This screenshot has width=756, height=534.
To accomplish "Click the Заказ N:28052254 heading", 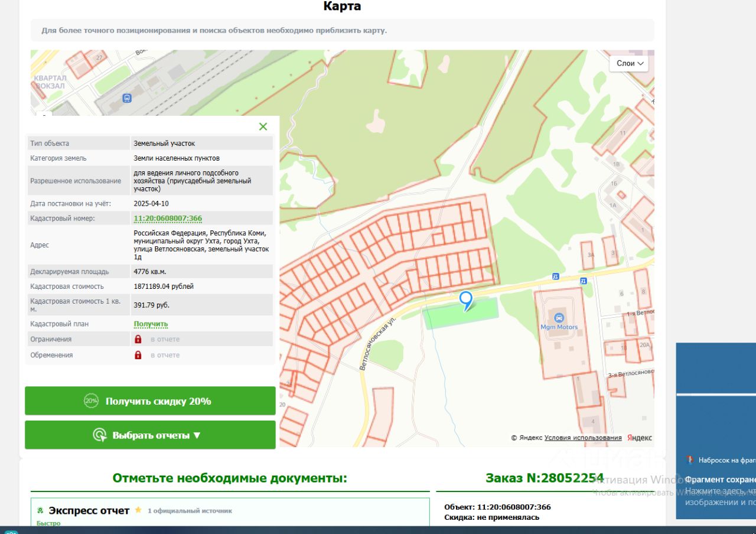I will [x=545, y=478].
